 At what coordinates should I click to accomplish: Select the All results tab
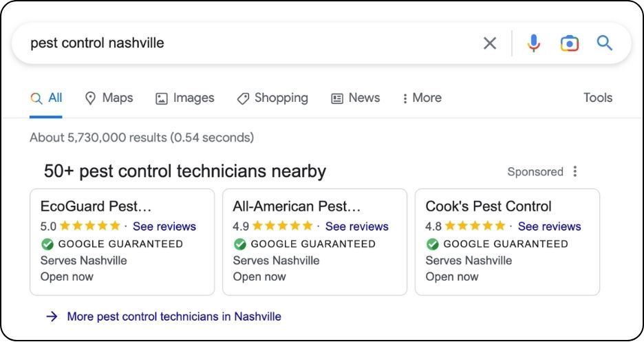pyautogui.click(x=46, y=98)
